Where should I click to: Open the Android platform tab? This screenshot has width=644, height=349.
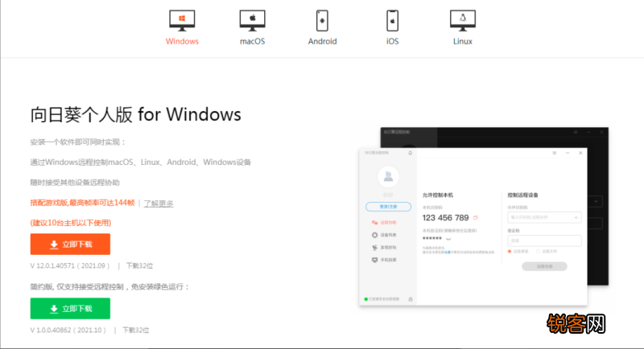click(323, 28)
